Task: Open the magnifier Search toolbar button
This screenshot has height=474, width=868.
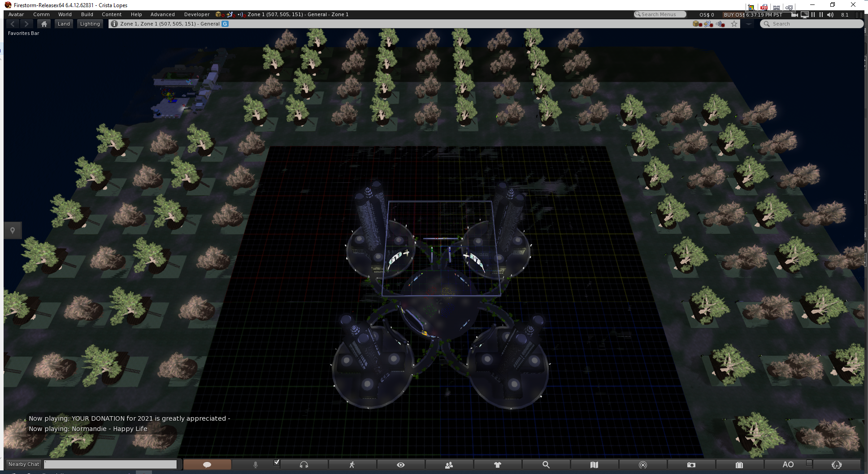Action: [x=546, y=465]
